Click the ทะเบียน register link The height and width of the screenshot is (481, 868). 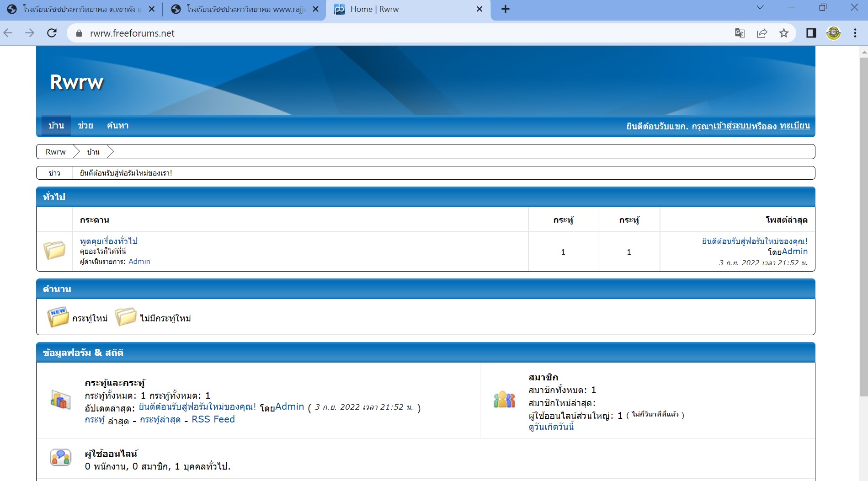click(x=794, y=126)
